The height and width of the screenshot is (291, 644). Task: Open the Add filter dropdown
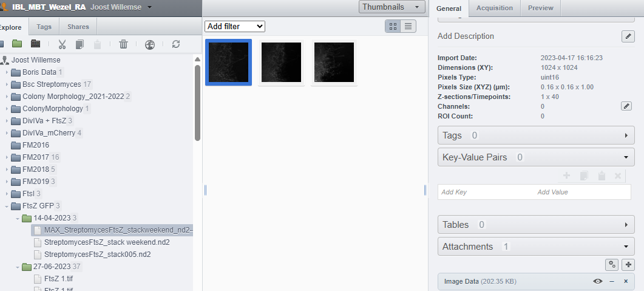(235, 26)
